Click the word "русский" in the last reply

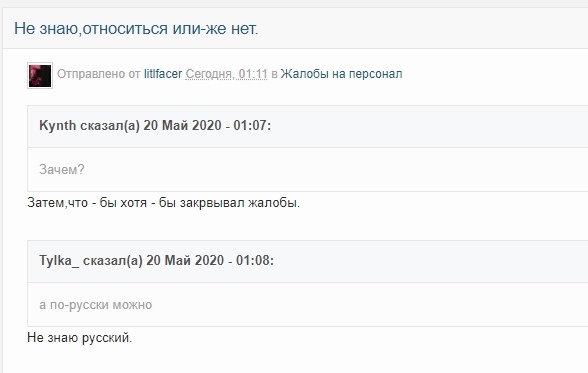pyautogui.click(x=105, y=338)
